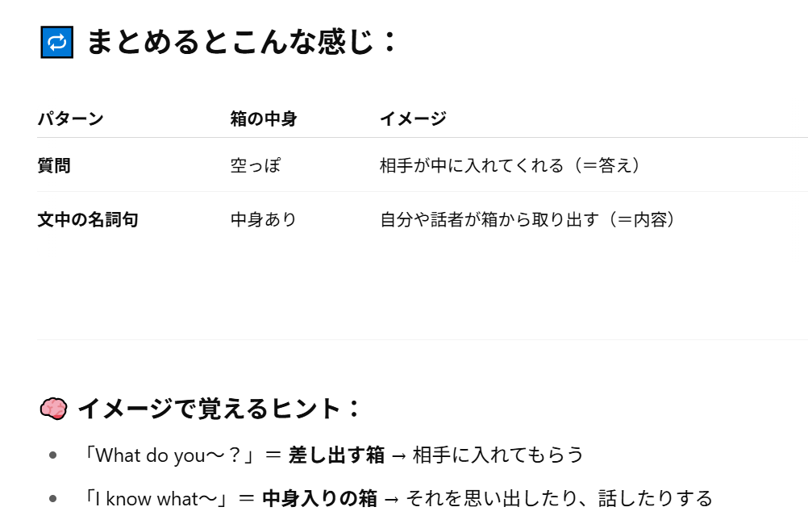Click the 空っぽ table cell
The width and height of the screenshot is (808, 532).
256,166
